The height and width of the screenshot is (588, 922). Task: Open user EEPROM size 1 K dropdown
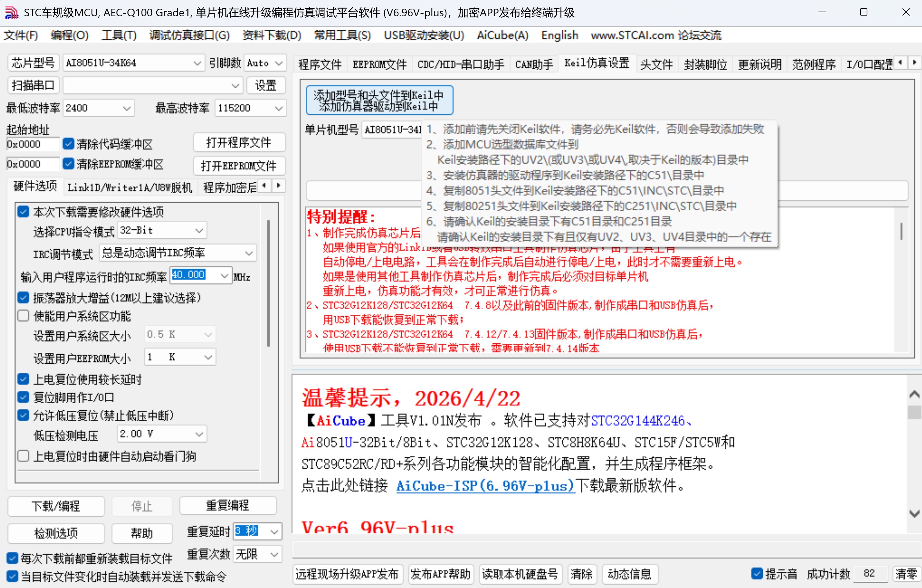[x=180, y=357]
